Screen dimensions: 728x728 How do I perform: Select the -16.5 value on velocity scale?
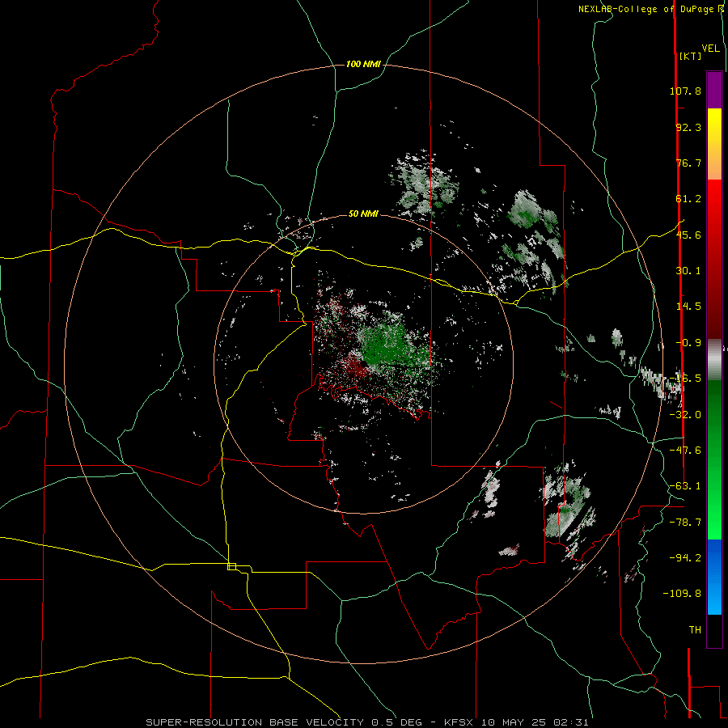[x=685, y=379]
